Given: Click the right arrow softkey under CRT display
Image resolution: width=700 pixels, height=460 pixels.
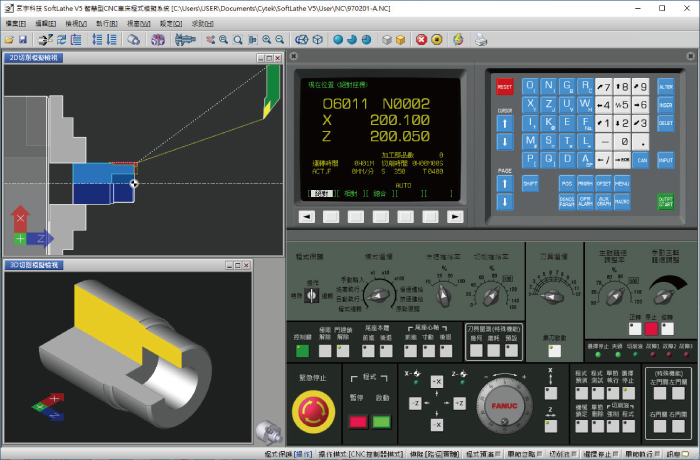Looking at the screenshot, I should 455,216.
